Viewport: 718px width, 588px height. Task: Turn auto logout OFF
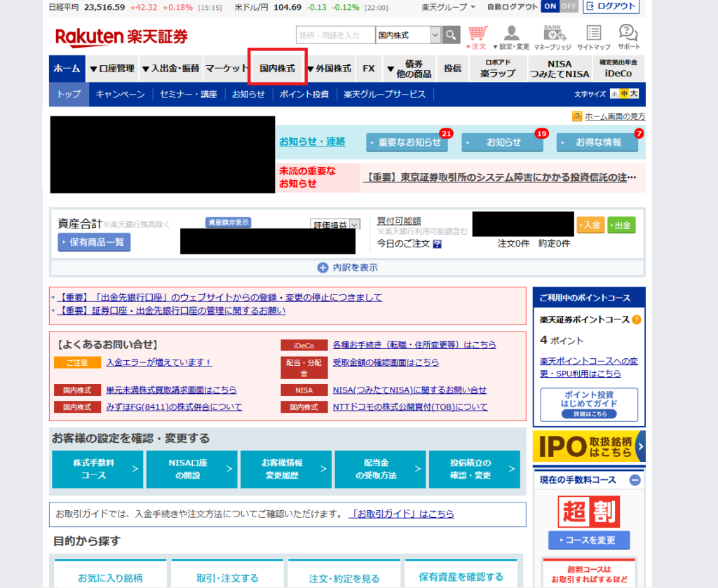coord(569,6)
